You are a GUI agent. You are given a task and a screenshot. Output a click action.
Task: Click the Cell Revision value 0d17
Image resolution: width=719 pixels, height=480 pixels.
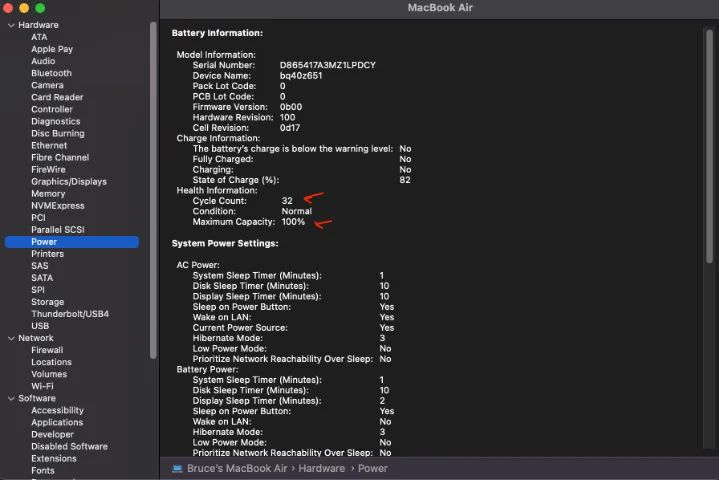point(290,128)
